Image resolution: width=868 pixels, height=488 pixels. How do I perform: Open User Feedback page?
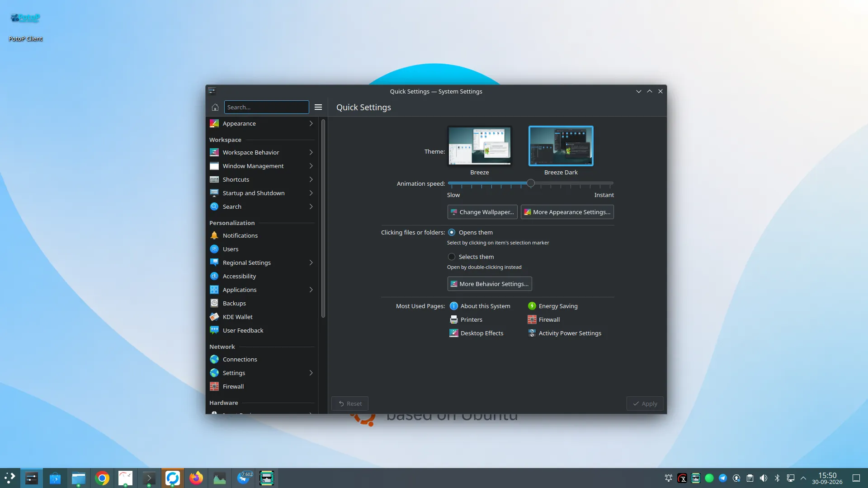tap(262, 330)
